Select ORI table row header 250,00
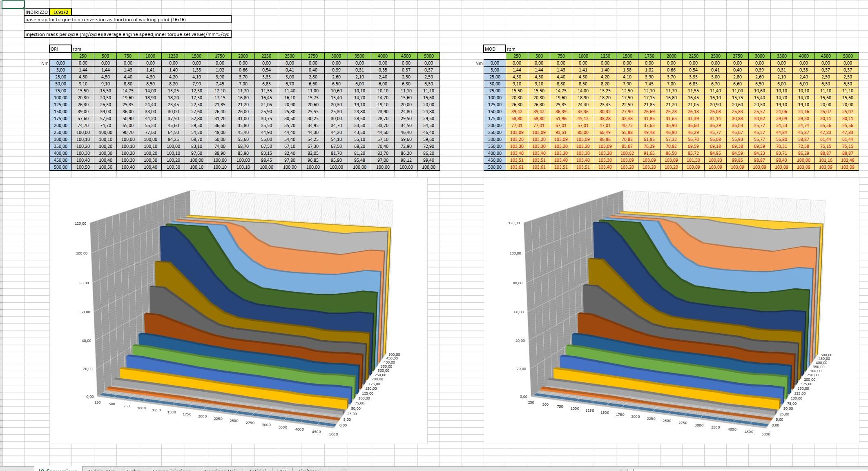Image resolution: width=868 pixels, height=471 pixels. pos(60,132)
